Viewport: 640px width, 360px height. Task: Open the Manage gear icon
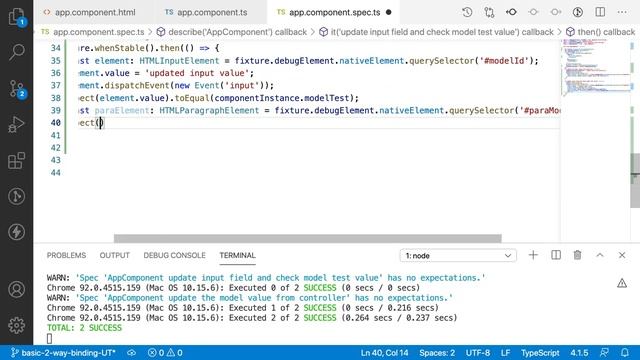click(x=16, y=325)
